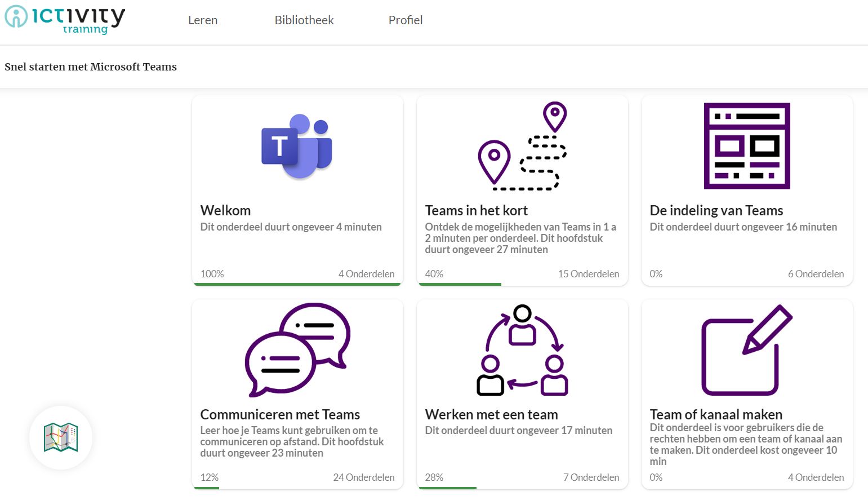This screenshot has height=500, width=868.
Task: Open the Teams in het kort title
Action: [476, 210]
